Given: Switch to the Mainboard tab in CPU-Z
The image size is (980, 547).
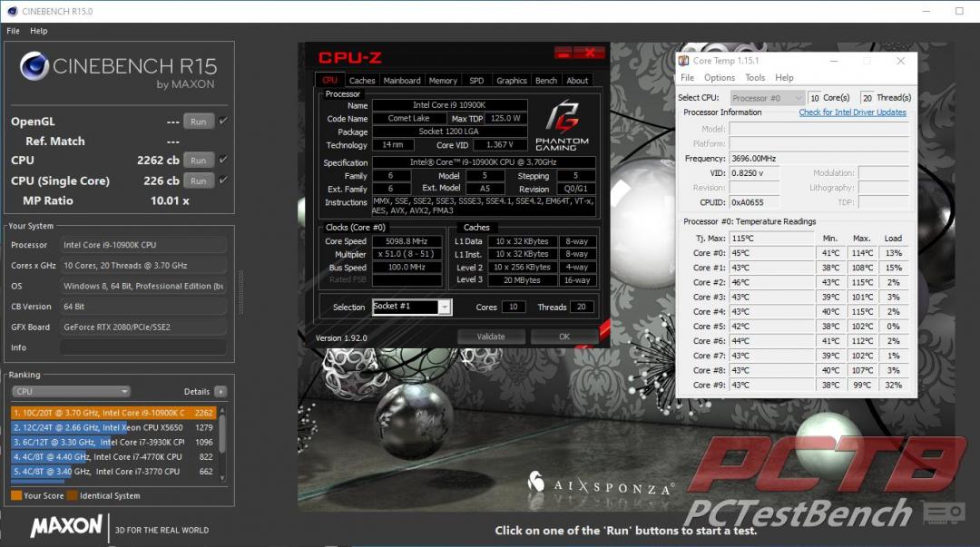Looking at the screenshot, I should click(x=401, y=81).
